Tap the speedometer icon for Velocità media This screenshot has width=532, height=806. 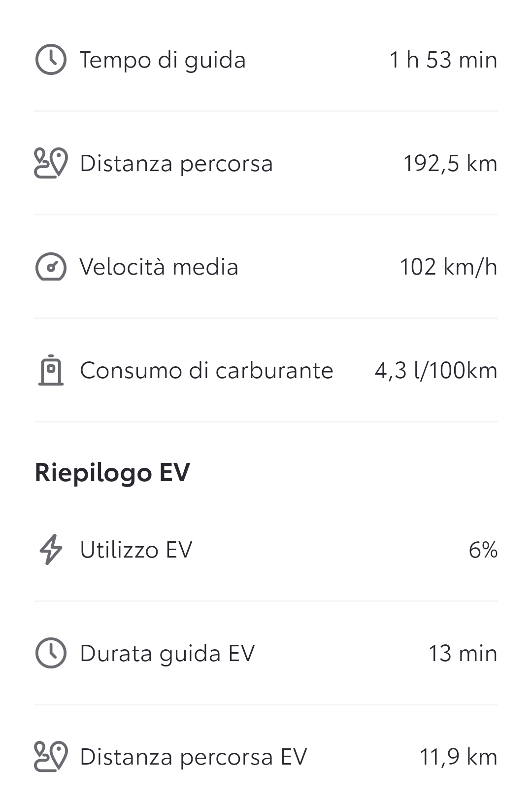click(51, 267)
